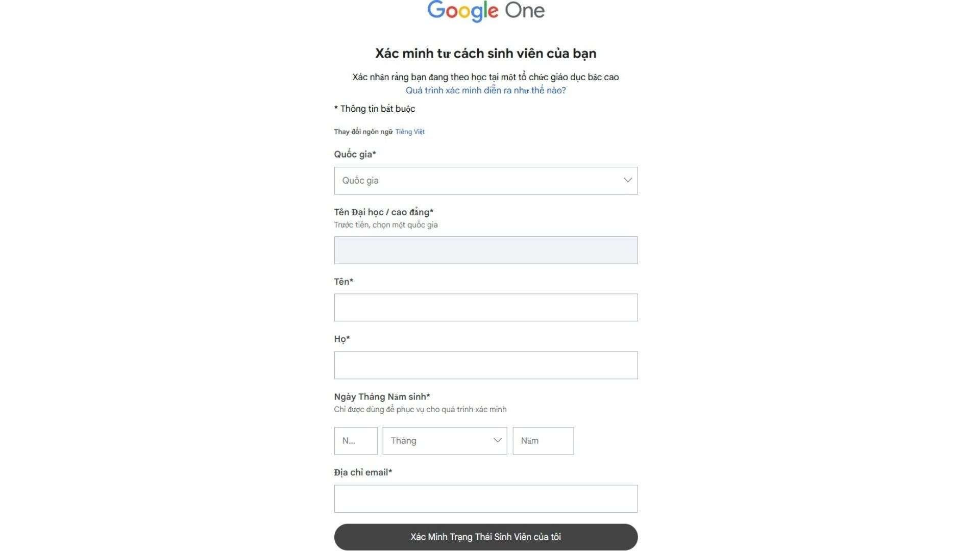Click the 'Tên Đại học / cao đẳng*' label
Screen dimensions: 980x551
[x=383, y=212]
